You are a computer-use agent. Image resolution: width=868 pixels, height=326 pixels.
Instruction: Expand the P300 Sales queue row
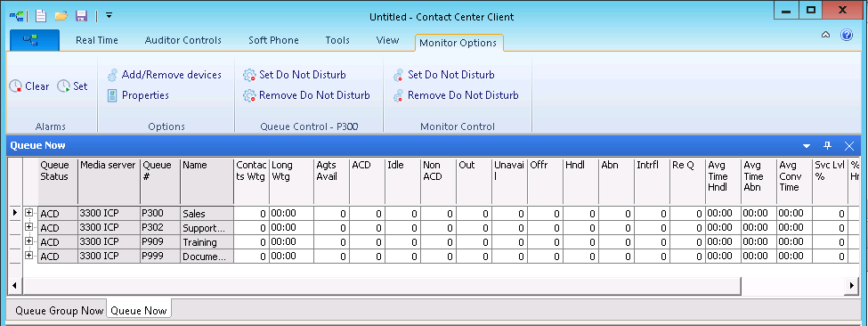29,213
